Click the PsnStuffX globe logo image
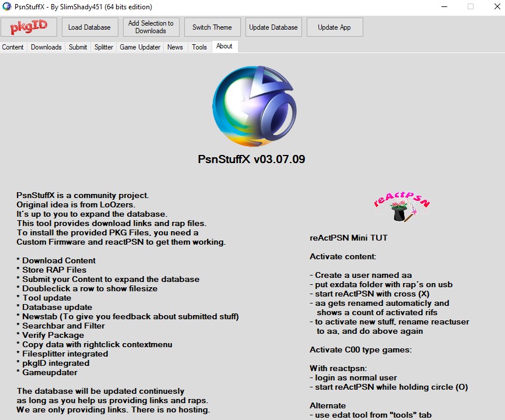This screenshot has height=420, width=505. click(254, 106)
